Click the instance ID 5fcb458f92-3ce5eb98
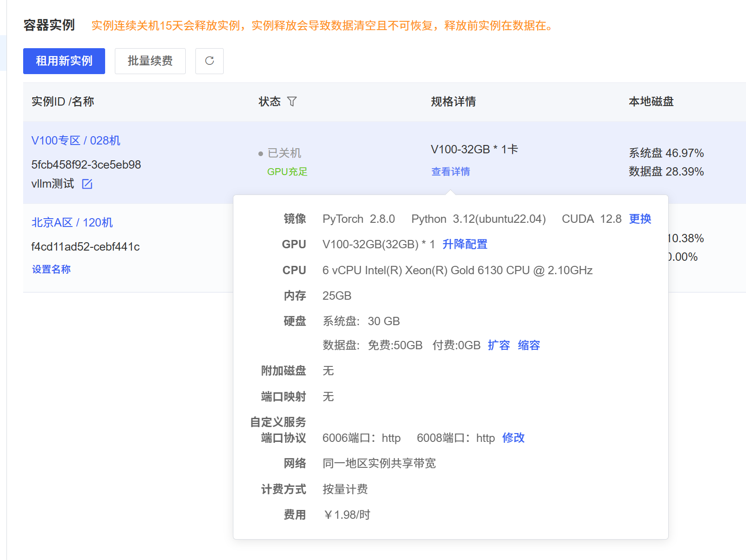This screenshot has width=746, height=560. coord(86,164)
